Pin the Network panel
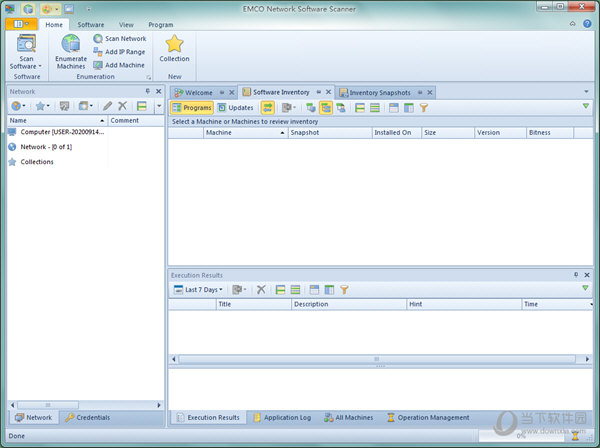Viewport: 600px width, 448px height. point(148,91)
